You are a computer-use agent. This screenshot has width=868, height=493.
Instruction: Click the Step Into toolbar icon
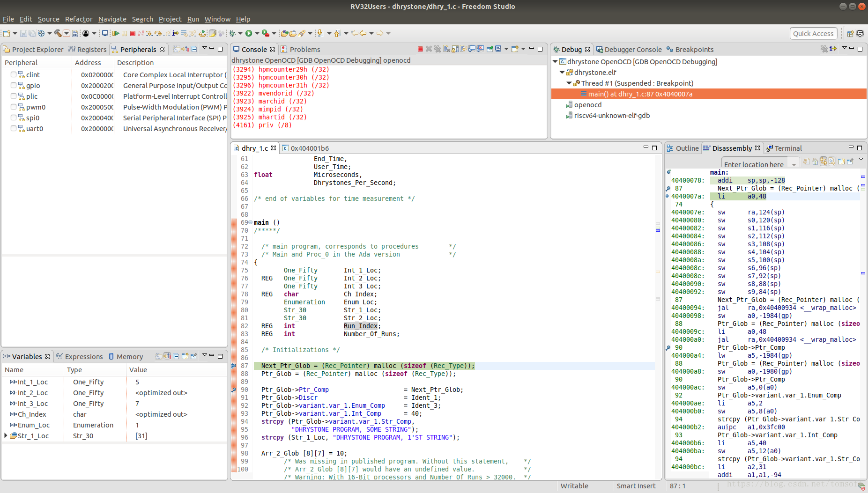point(149,33)
